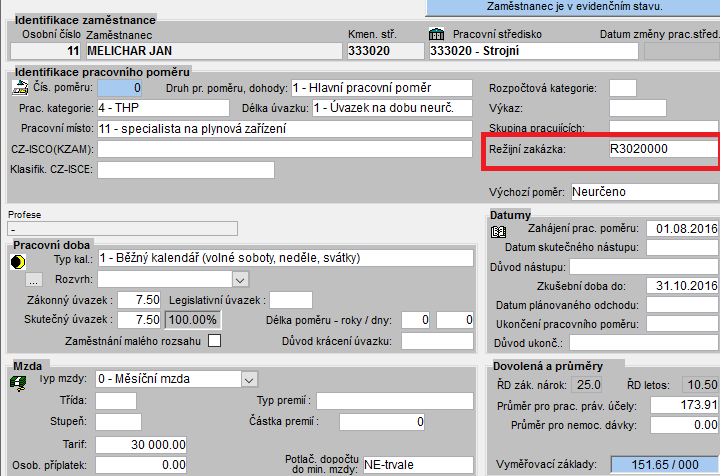Click Průměr pro prac. práv. účely field
This screenshot has height=476, width=720.
(x=684, y=405)
